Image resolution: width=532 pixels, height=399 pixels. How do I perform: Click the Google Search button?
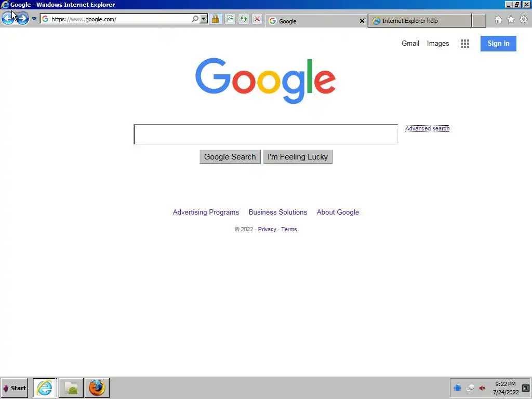pos(230,157)
